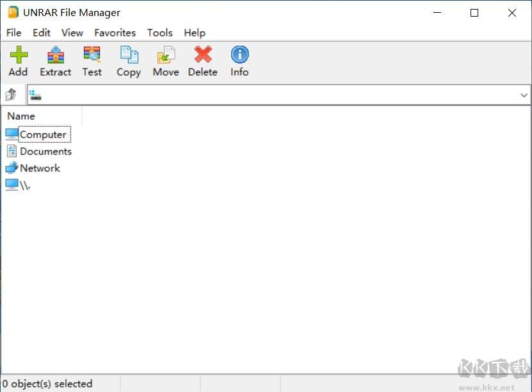The width and height of the screenshot is (532, 392).
Task: Select the Computer monitor icon
Action: [12, 134]
